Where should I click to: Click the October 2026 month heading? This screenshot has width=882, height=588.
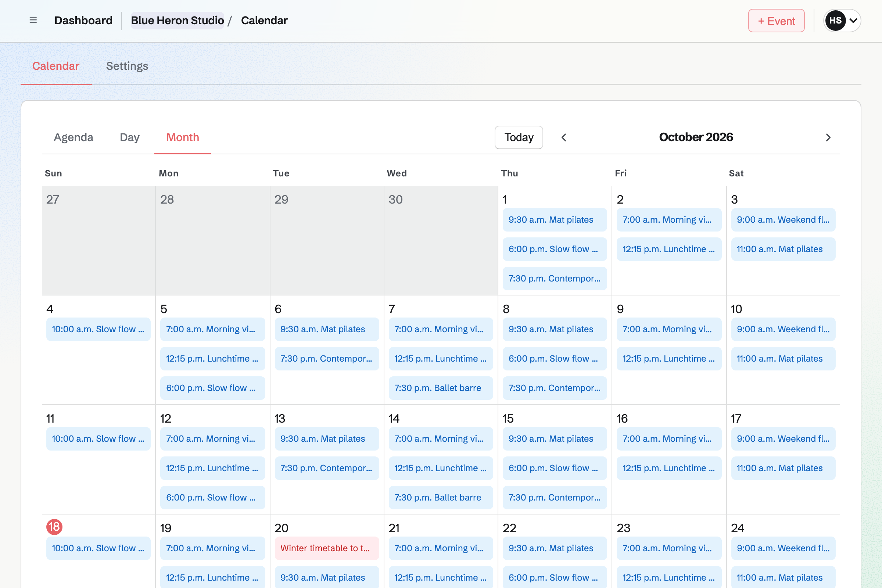click(696, 137)
